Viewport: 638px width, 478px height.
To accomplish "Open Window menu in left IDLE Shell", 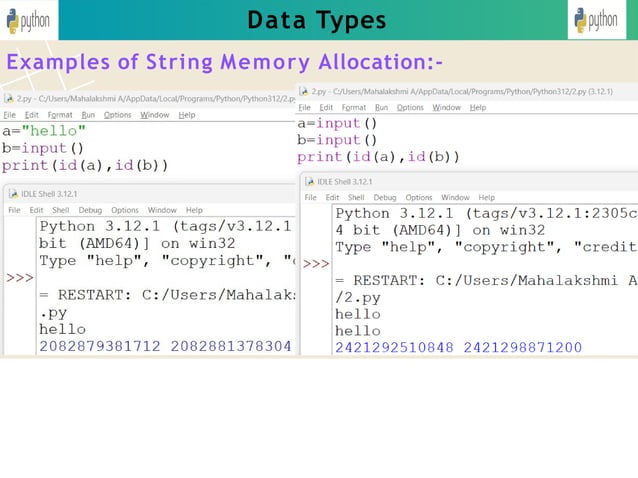I will tap(162, 210).
